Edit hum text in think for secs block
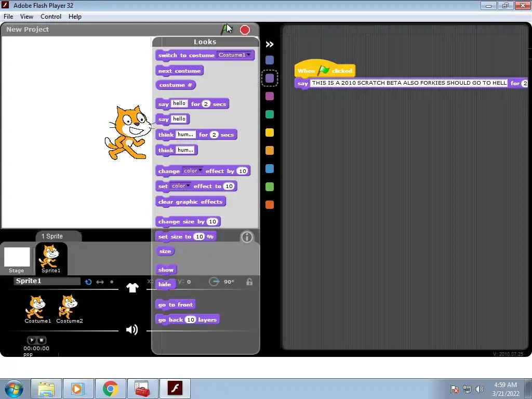The image size is (532, 399). [x=185, y=135]
